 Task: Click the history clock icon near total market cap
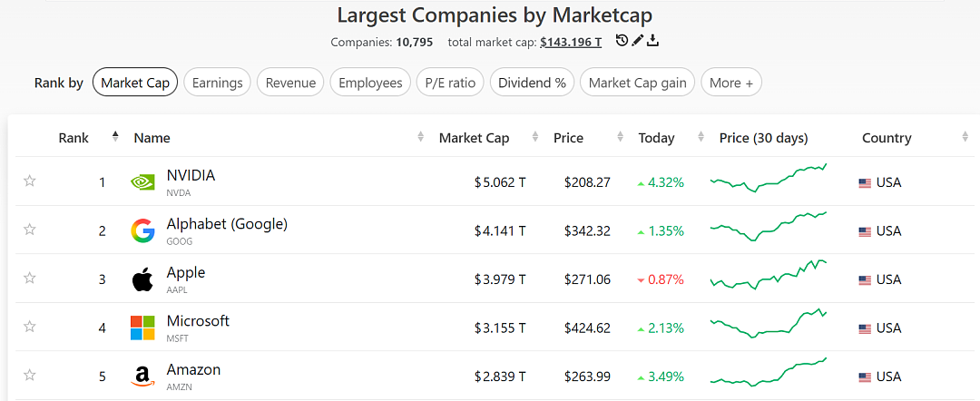tap(622, 41)
